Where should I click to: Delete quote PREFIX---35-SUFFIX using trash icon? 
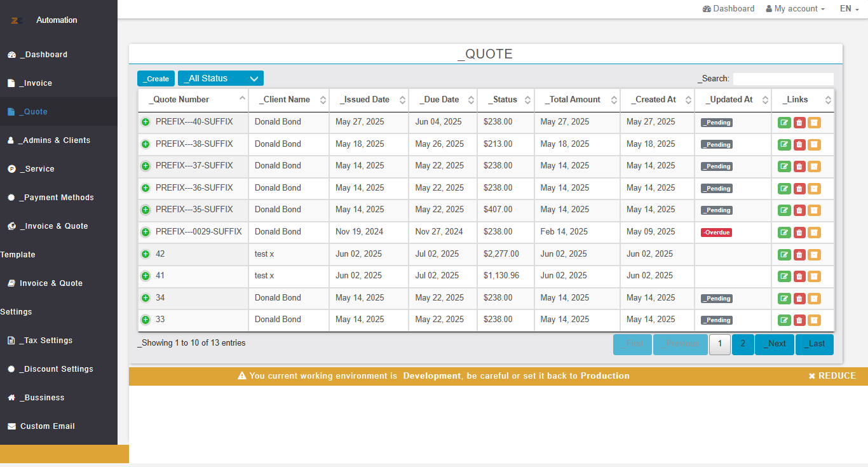[x=799, y=210]
